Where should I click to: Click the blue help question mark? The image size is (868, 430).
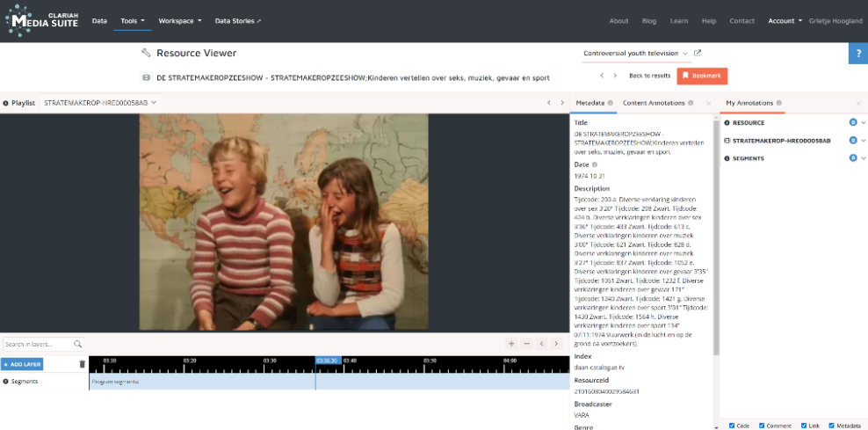(857, 54)
